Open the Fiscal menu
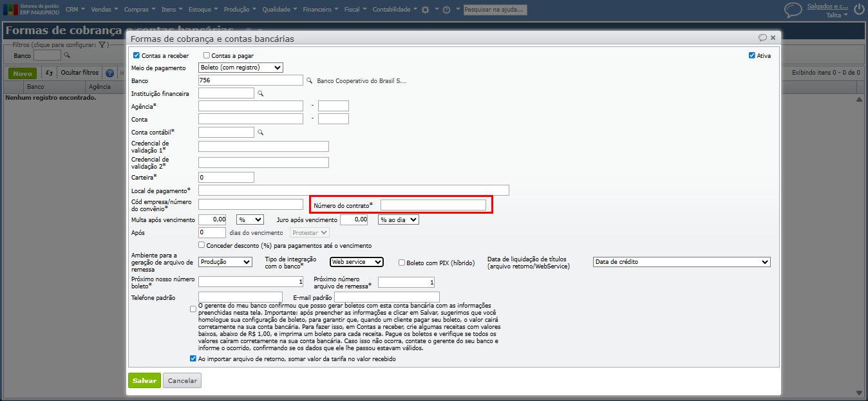 (356, 10)
